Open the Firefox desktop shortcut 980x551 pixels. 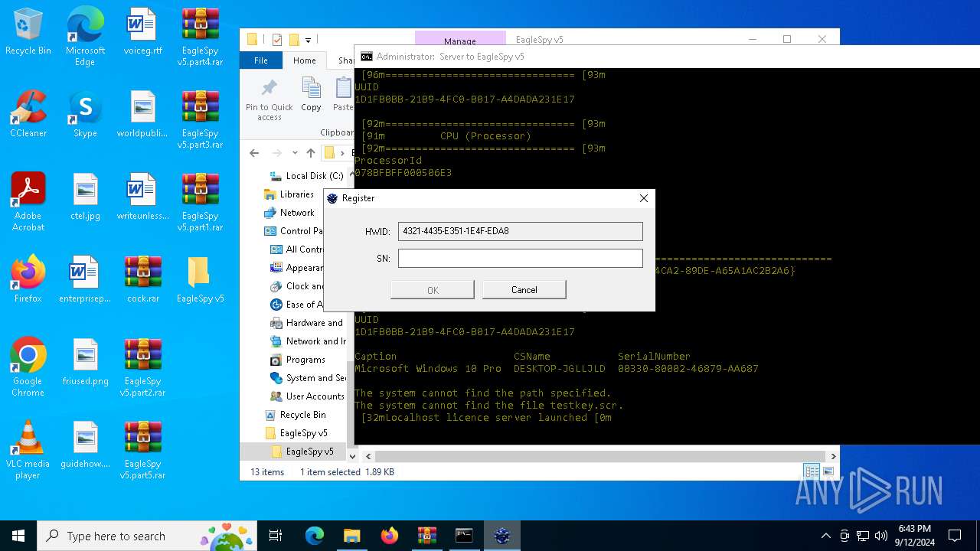28,279
